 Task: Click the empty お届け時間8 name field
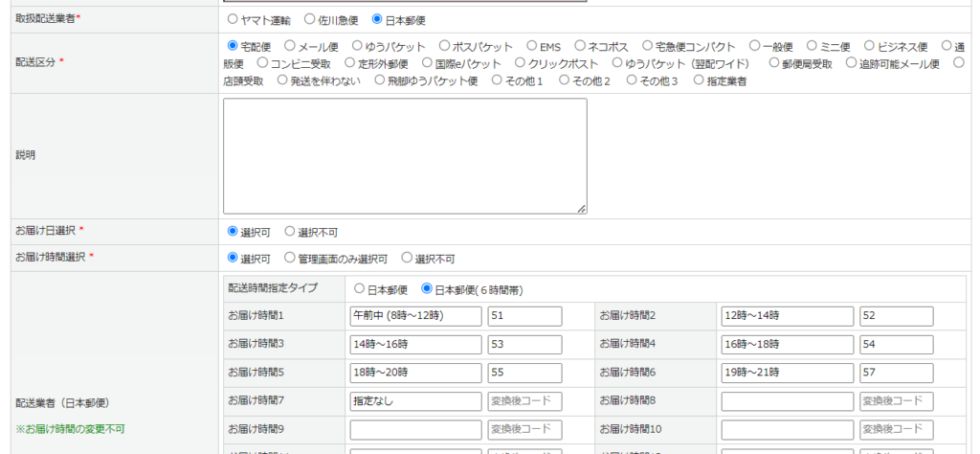[x=787, y=401]
